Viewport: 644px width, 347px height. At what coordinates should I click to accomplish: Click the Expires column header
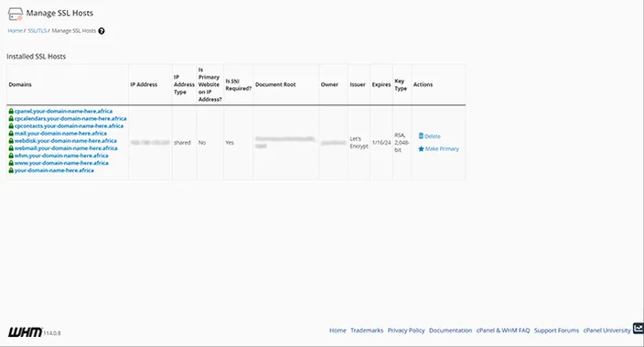(381, 84)
